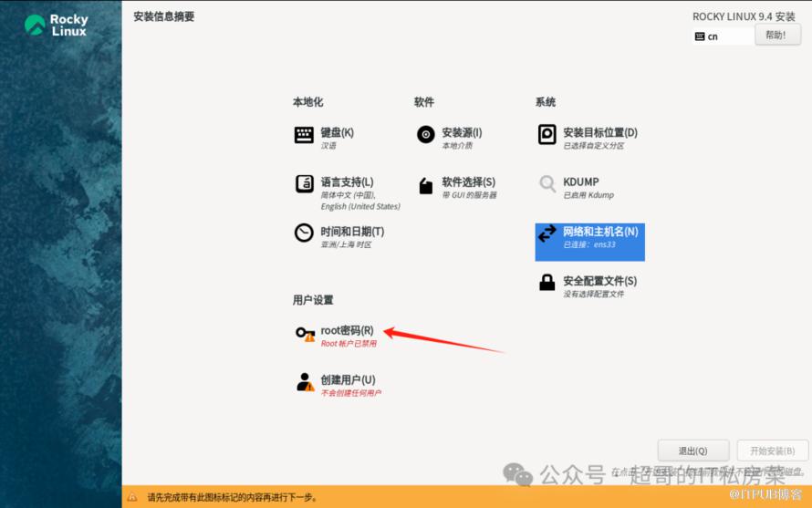Click the key icon for root密码

[305, 334]
